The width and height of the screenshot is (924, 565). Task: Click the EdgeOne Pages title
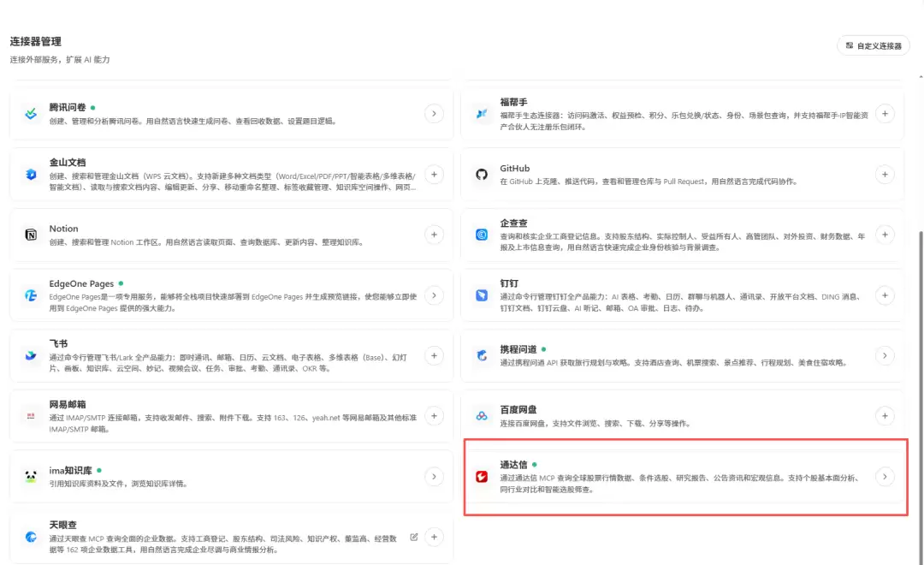[x=81, y=283]
